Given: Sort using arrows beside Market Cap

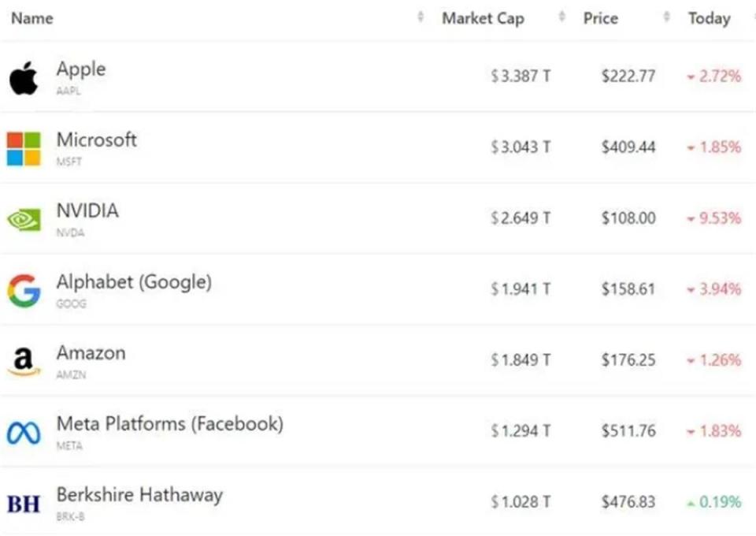Looking at the screenshot, I should coord(562,17).
